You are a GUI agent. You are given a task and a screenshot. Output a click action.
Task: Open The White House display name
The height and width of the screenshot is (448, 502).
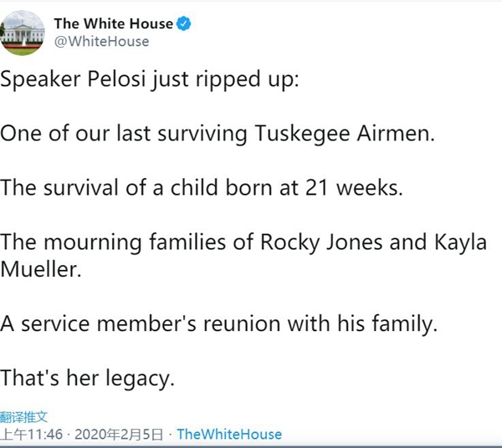point(113,23)
